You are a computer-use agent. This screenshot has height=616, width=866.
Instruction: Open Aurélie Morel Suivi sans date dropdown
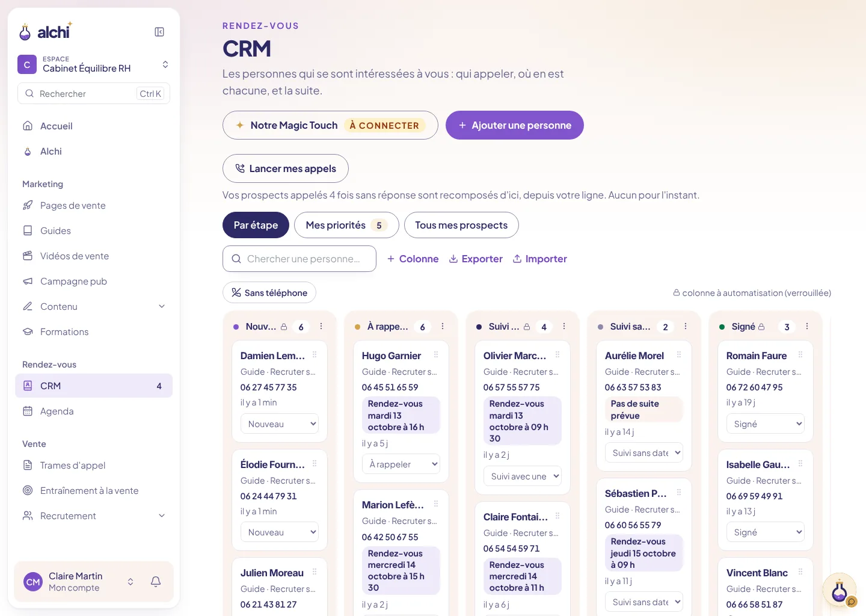click(x=644, y=453)
